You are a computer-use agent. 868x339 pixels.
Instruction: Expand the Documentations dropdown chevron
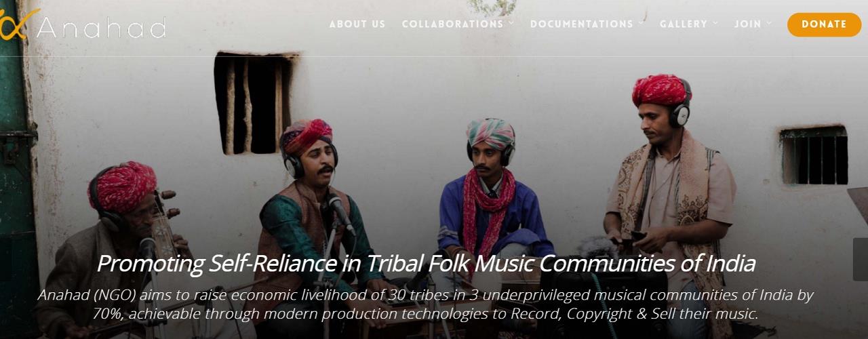[x=641, y=24]
